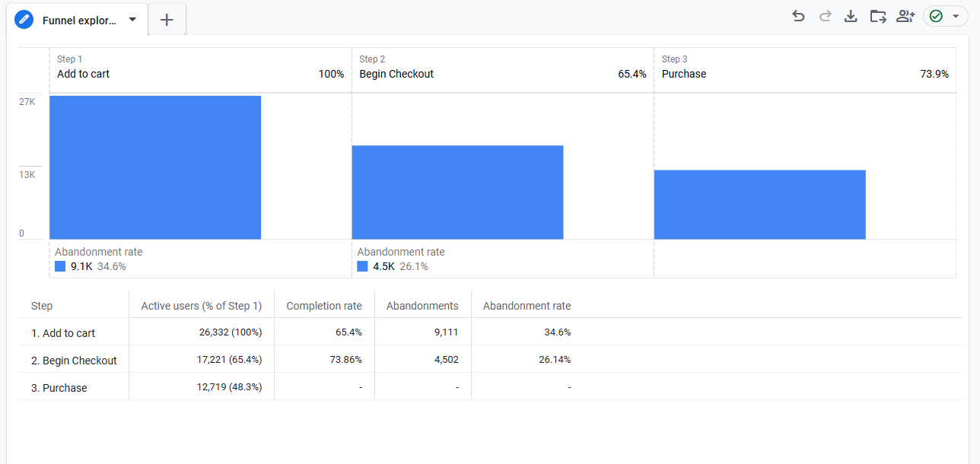Click the green checkmark status icon
This screenshot has width=980, height=464.
(937, 16)
